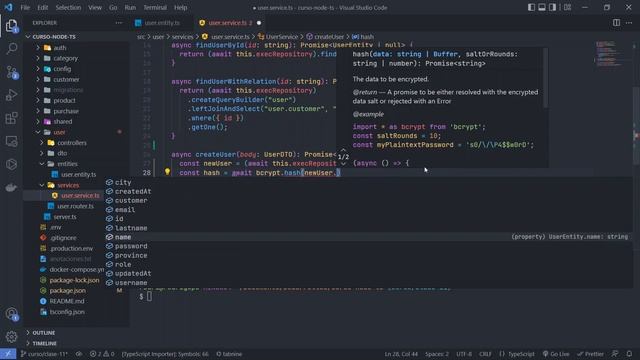Viewport: 640px width, 360px height.
Task: Open docker-compose file in the explorer
Action: 77,269
